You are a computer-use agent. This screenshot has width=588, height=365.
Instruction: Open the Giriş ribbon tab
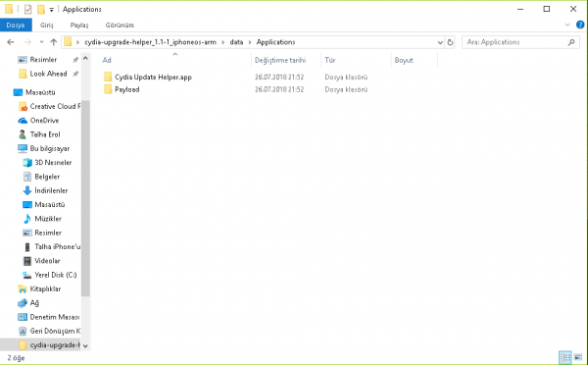pos(47,26)
